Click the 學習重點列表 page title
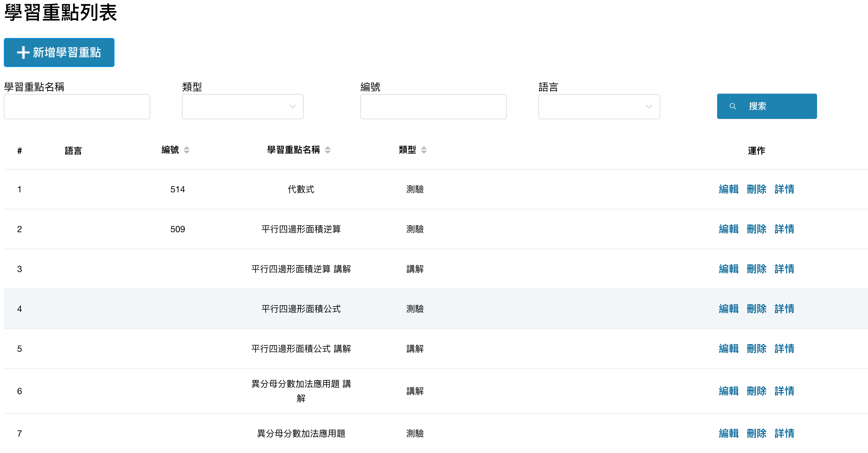868x453 pixels. pyautogui.click(x=61, y=13)
